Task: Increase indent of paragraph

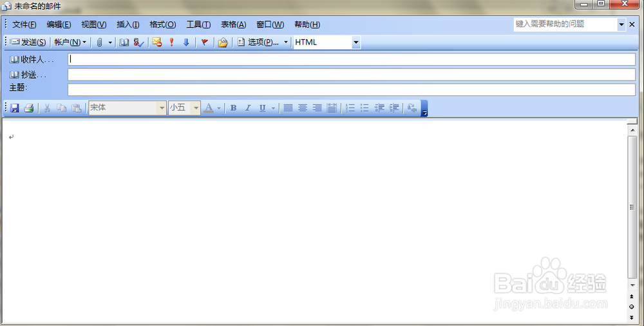Action: [394, 108]
